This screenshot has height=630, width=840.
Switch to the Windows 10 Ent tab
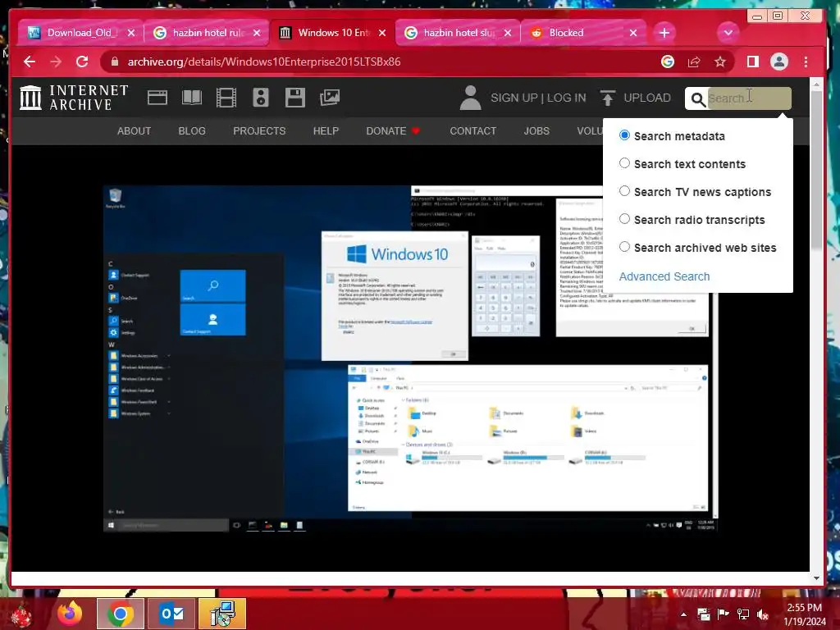coord(332,33)
